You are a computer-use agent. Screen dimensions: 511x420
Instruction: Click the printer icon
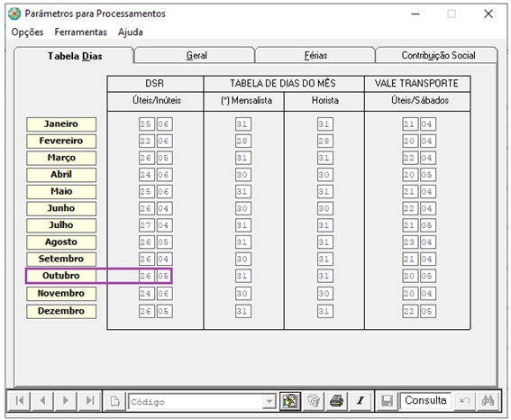coord(337,401)
